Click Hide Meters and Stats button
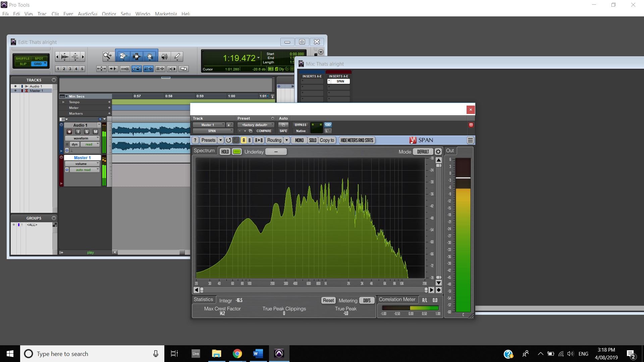The width and height of the screenshot is (644, 362). pos(357,140)
